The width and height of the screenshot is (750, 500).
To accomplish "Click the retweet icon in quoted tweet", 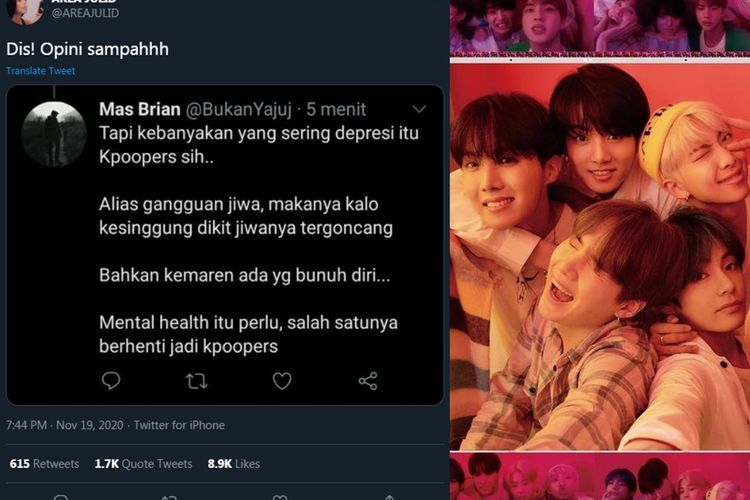I will point(196,381).
